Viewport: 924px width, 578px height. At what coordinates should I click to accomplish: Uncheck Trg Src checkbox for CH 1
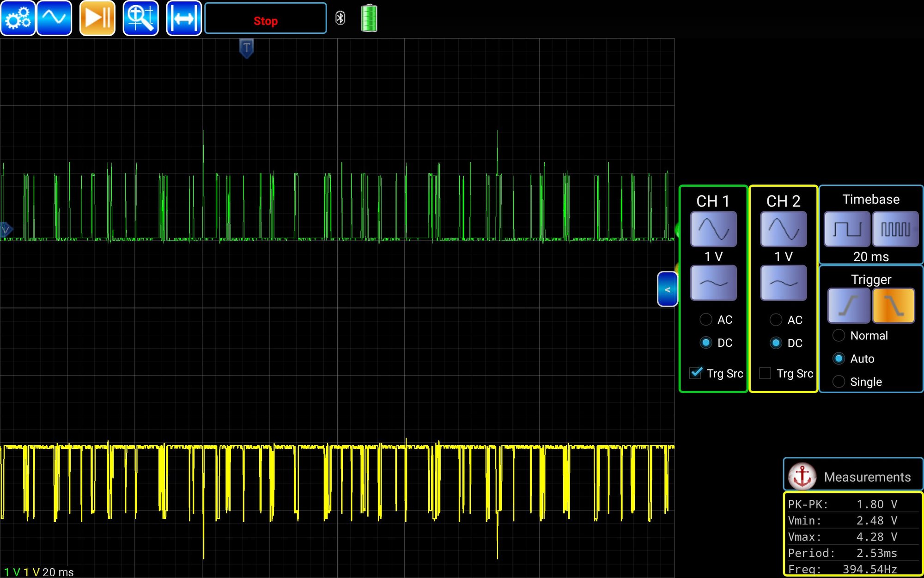coord(696,373)
